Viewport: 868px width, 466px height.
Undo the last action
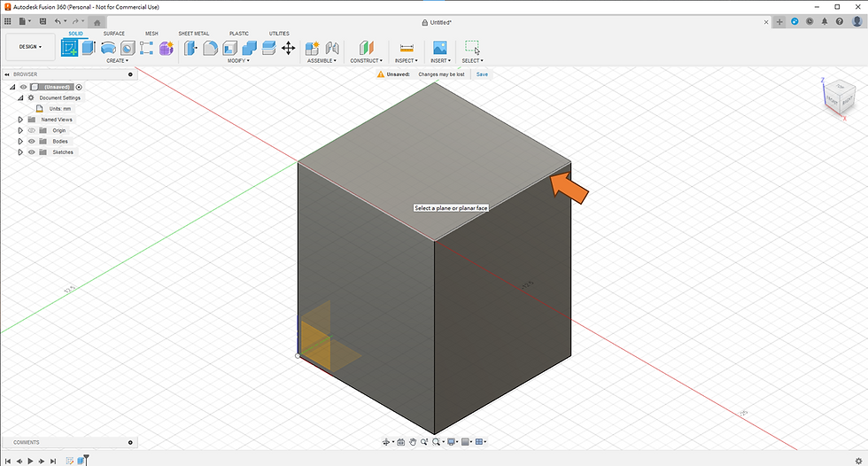(x=58, y=21)
